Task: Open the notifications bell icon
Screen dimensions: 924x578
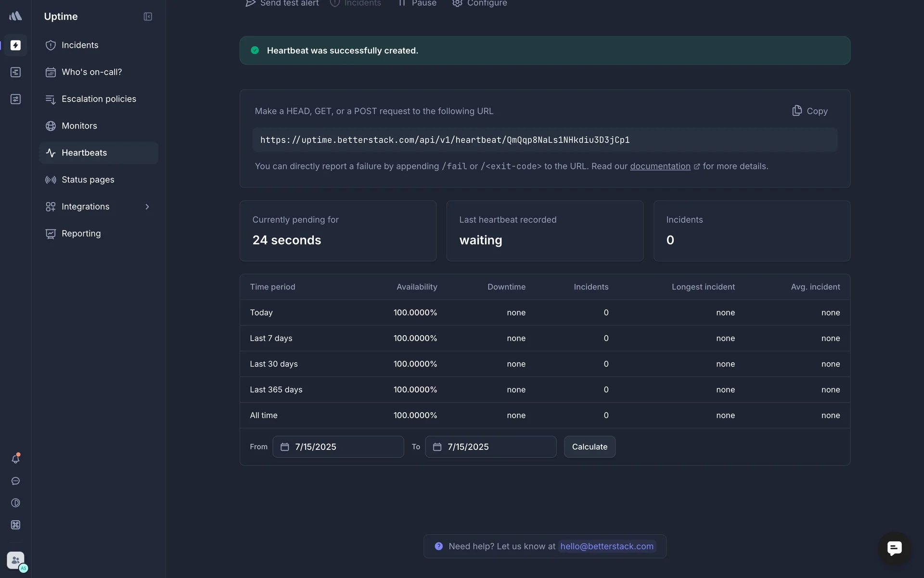Action: click(15, 459)
